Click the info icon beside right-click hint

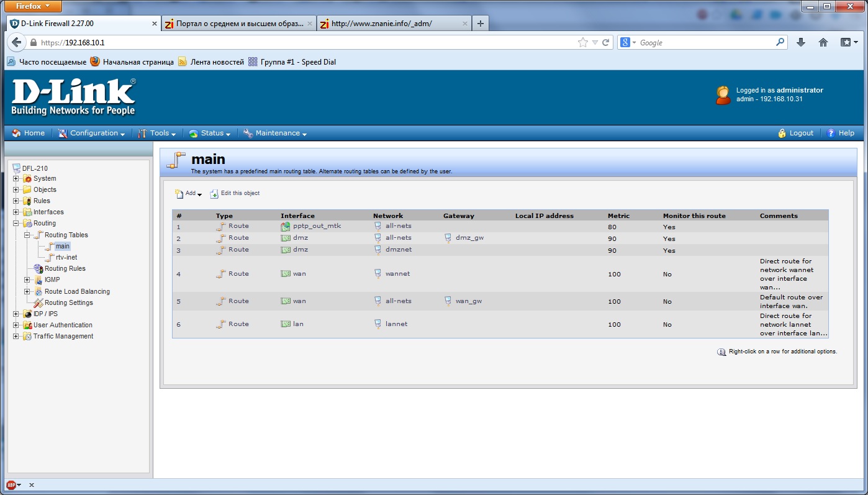pos(721,352)
